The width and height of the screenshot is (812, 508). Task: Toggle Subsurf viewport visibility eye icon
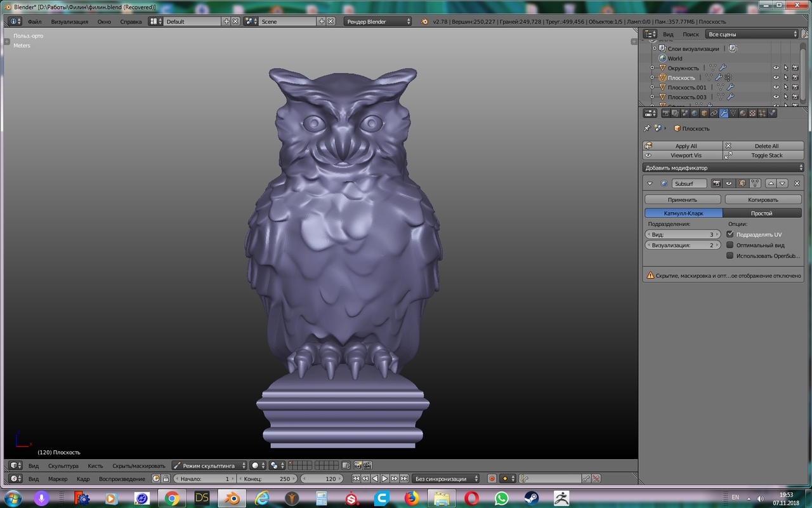pyautogui.click(x=729, y=184)
